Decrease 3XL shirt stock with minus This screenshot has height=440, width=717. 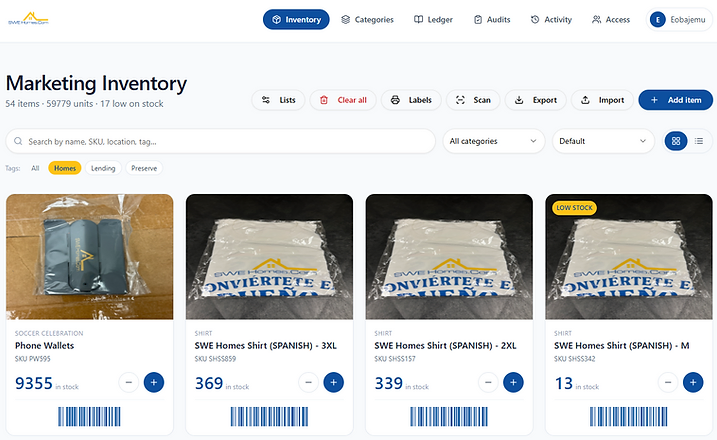(x=309, y=382)
